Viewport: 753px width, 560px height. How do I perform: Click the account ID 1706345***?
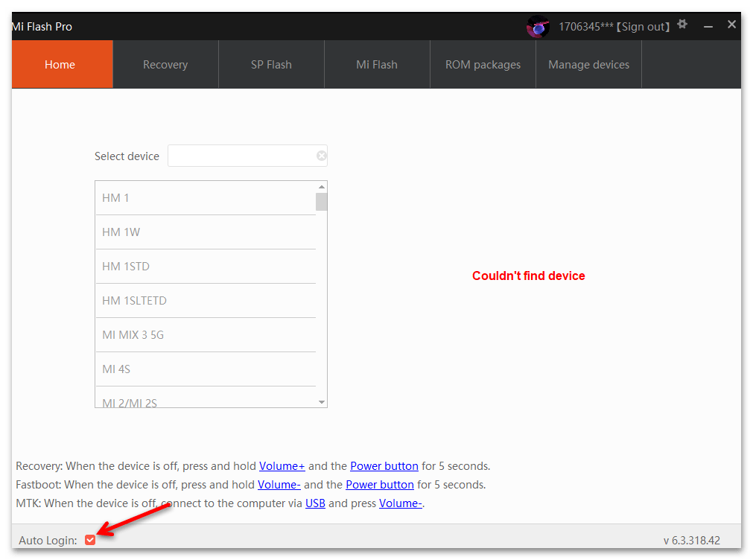(586, 26)
